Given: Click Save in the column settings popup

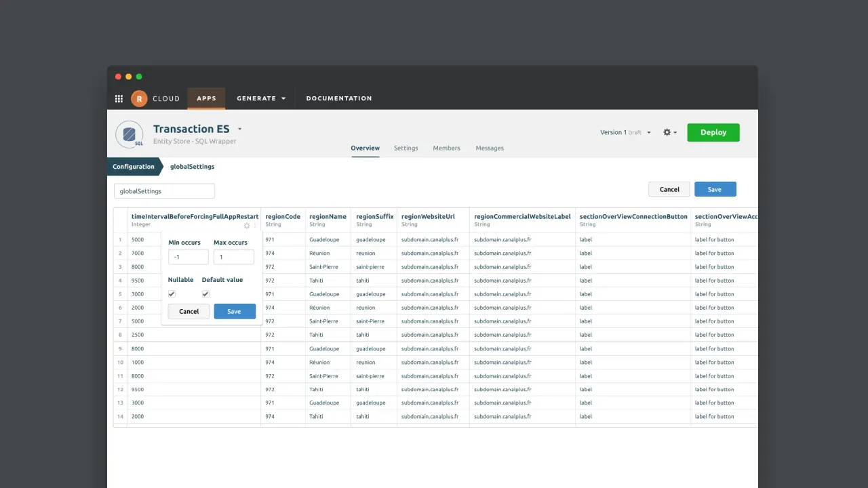Looking at the screenshot, I should 235,311.
